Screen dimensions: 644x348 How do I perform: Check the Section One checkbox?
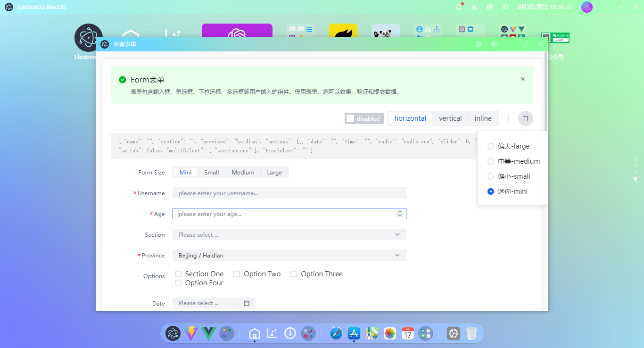coord(178,274)
